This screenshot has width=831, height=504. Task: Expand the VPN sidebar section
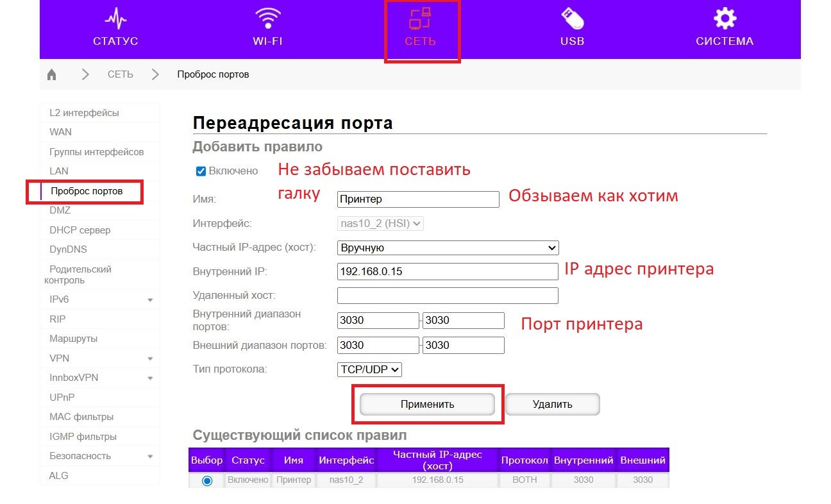click(x=150, y=358)
